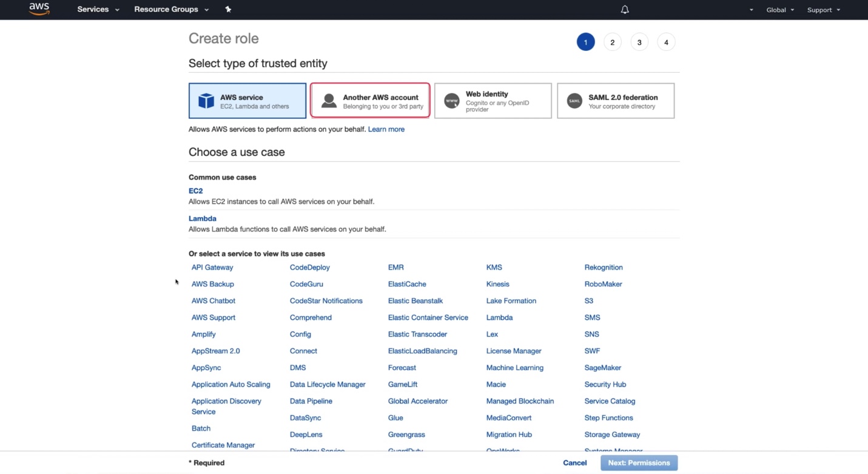
Task: Pick the Batch service
Action: pyautogui.click(x=201, y=428)
